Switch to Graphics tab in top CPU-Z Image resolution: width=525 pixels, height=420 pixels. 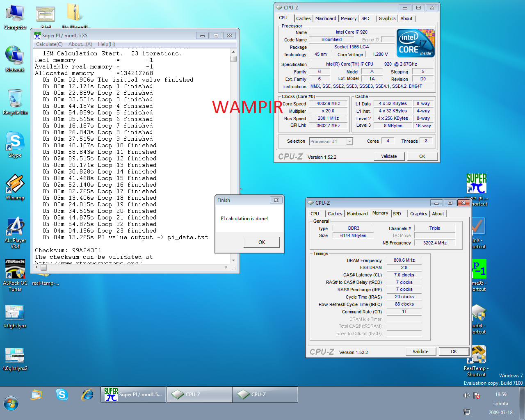pos(387,18)
